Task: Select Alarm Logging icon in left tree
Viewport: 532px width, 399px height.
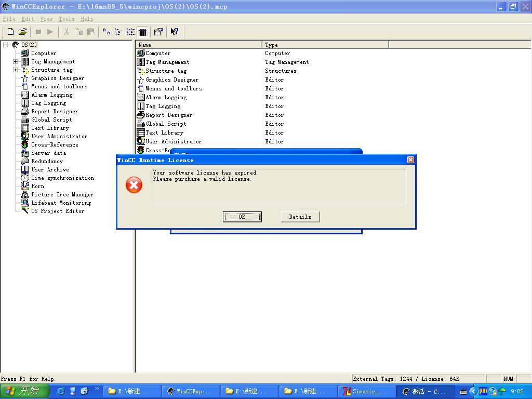Action: (x=25, y=95)
